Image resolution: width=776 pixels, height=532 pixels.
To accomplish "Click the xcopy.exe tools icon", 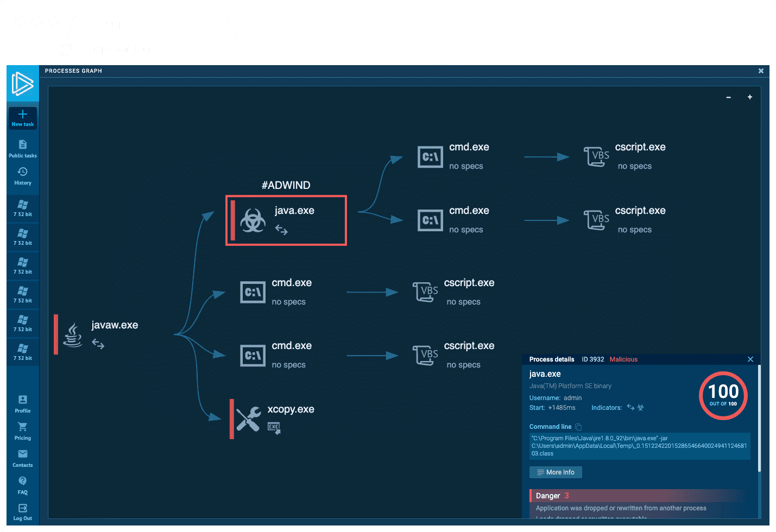I will click(248, 419).
